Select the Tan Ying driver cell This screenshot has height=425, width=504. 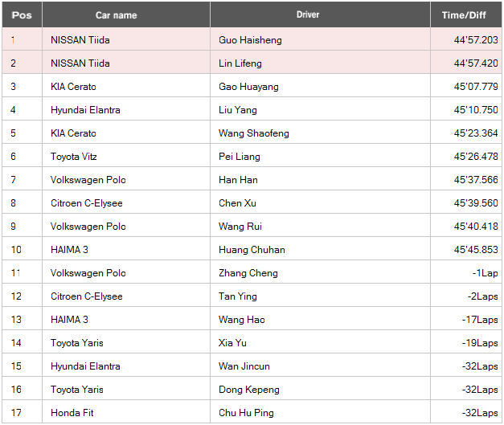(320, 295)
